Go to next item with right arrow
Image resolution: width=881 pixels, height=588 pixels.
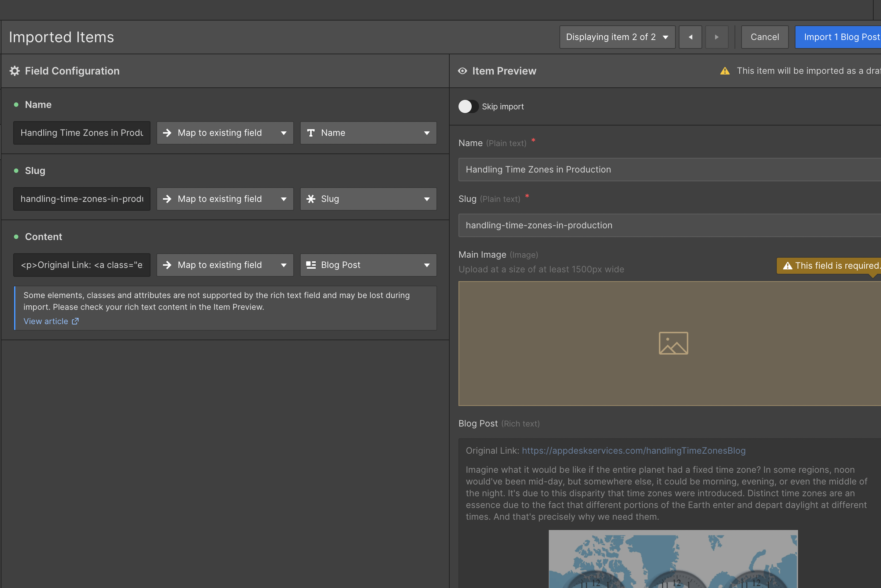[716, 37]
